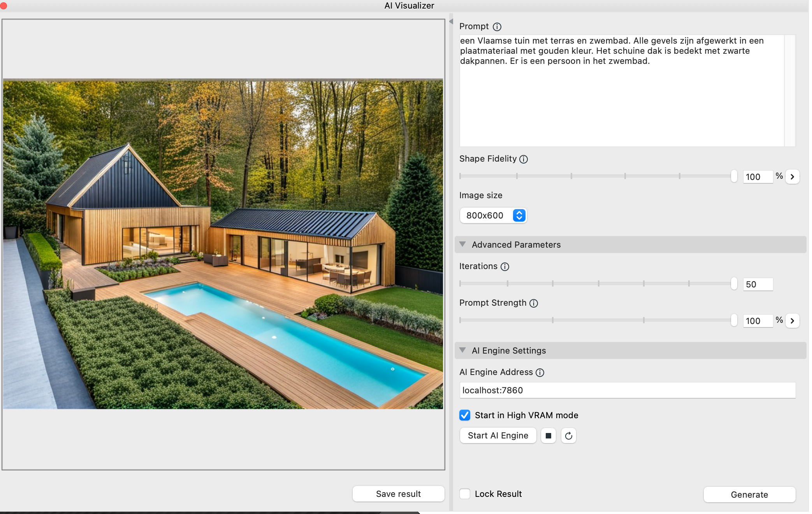Click the Prompt info icon
This screenshot has height=514, width=812.
[497, 27]
